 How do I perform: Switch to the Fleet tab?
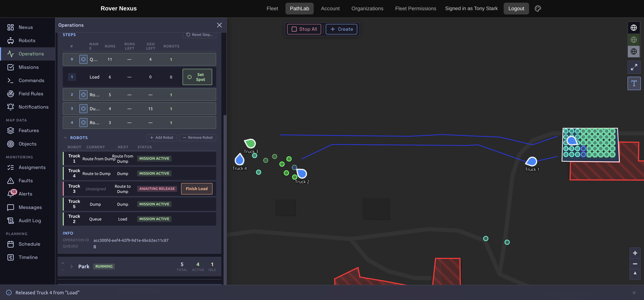tap(272, 9)
